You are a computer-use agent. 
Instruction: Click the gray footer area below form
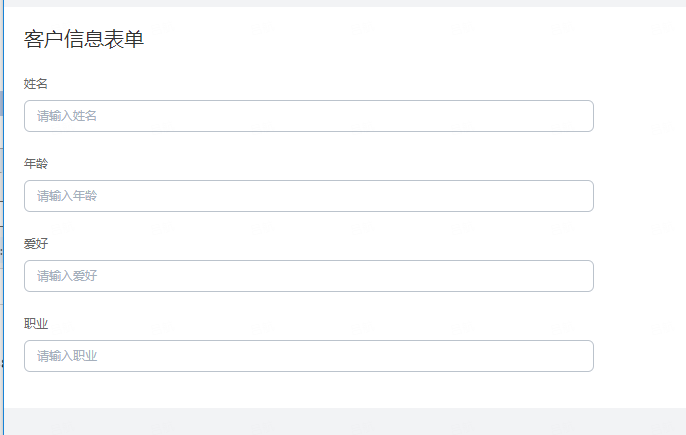pos(345,421)
